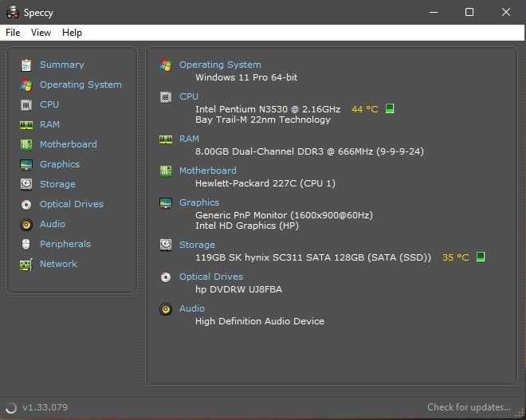
Task: Show Peripherals section in sidebar
Action: tap(65, 244)
